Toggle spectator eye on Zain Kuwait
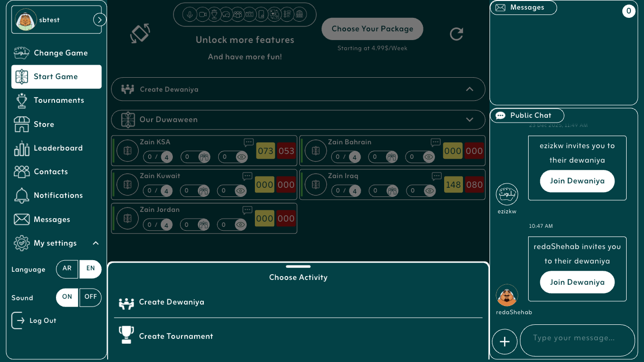 pyautogui.click(x=240, y=191)
